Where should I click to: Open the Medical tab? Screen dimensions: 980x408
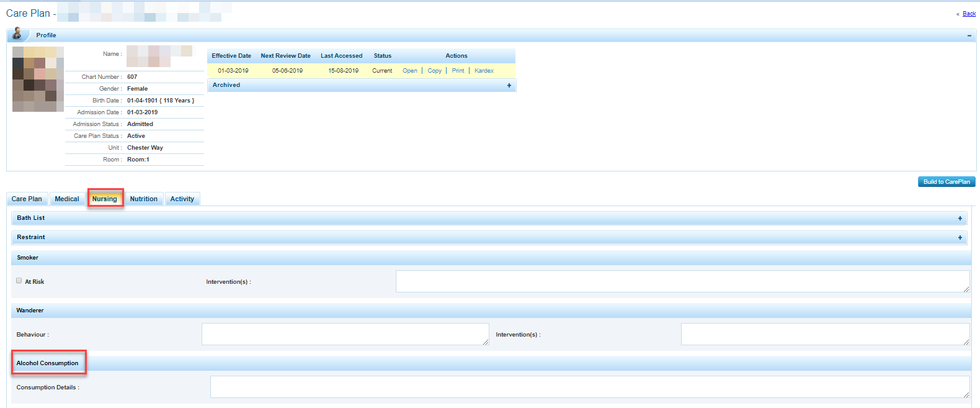click(67, 199)
